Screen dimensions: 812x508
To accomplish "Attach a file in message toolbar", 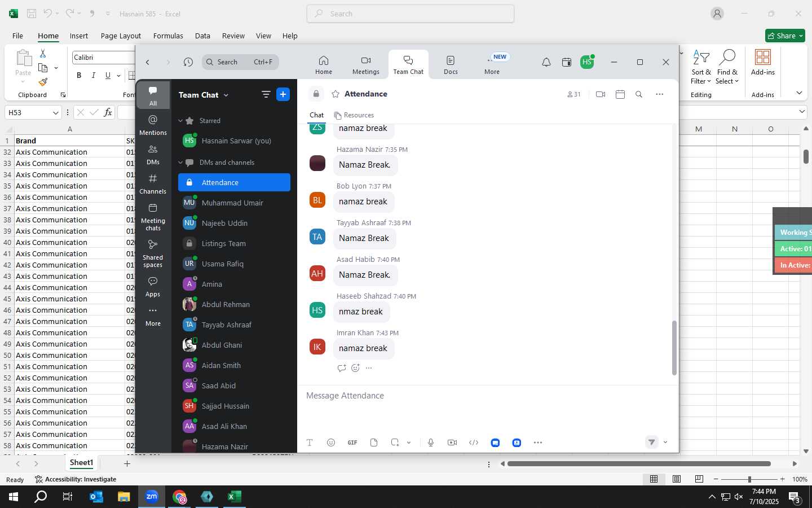I will point(374,443).
